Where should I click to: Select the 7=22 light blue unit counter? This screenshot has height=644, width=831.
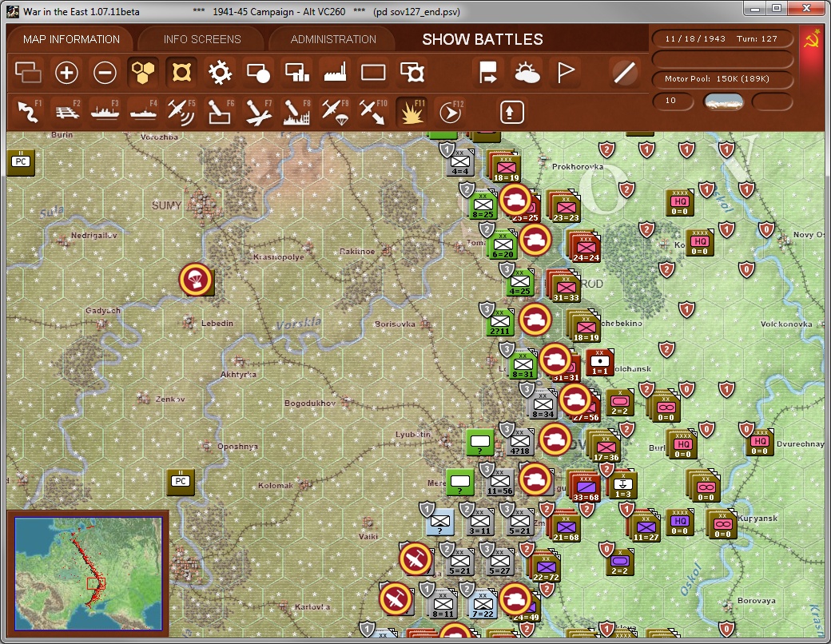point(483,604)
